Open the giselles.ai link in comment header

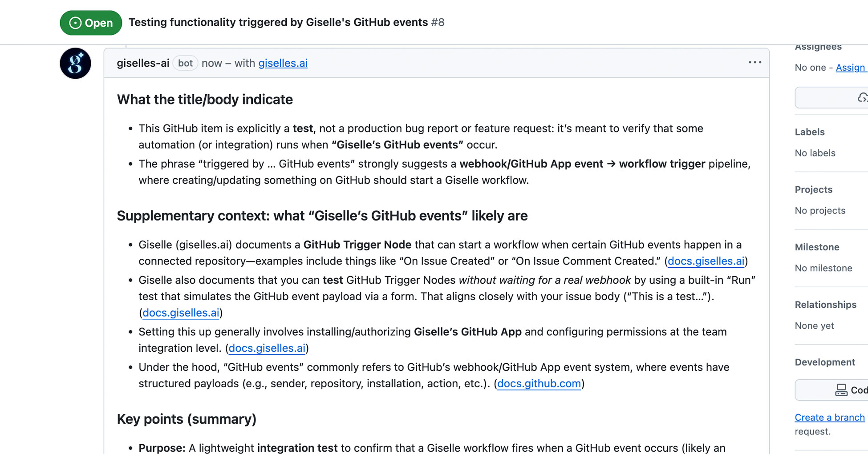click(283, 63)
